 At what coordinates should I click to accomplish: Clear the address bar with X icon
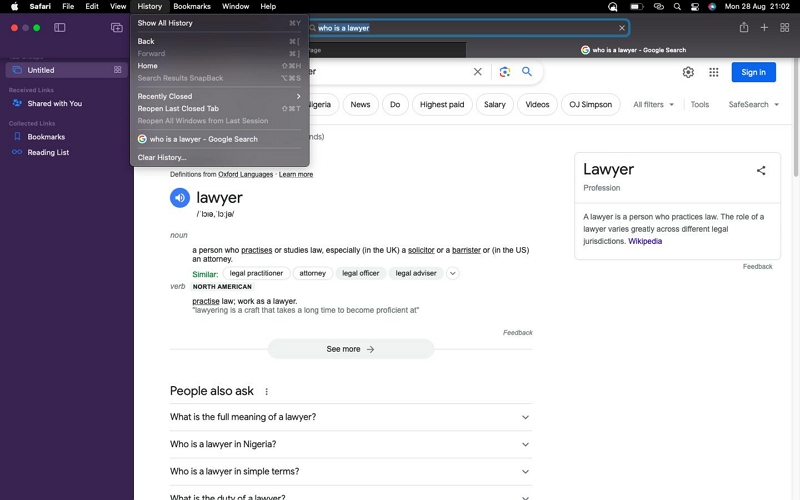tap(621, 28)
